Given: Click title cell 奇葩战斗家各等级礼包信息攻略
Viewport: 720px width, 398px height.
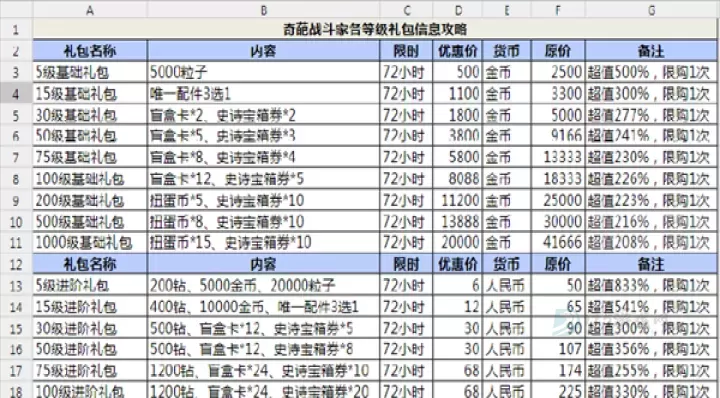Looking at the screenshot, I should (x=375, y=29).
